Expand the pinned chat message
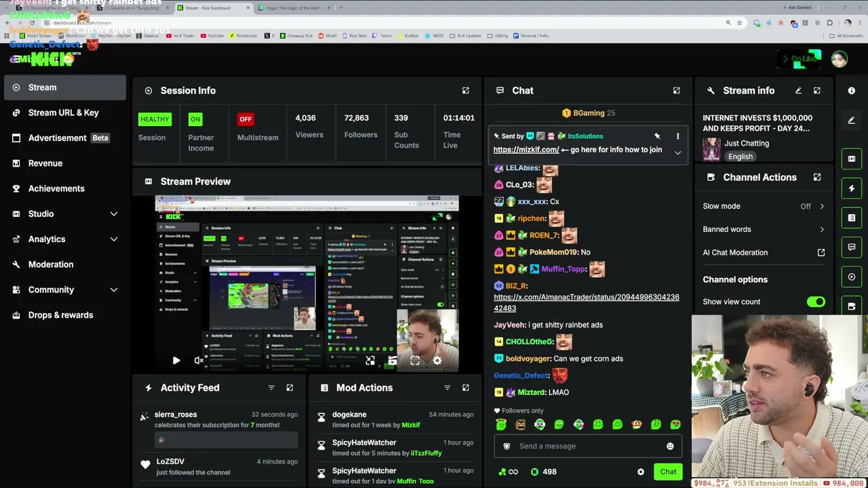The image size is (868, 488). tap(677, 152)
